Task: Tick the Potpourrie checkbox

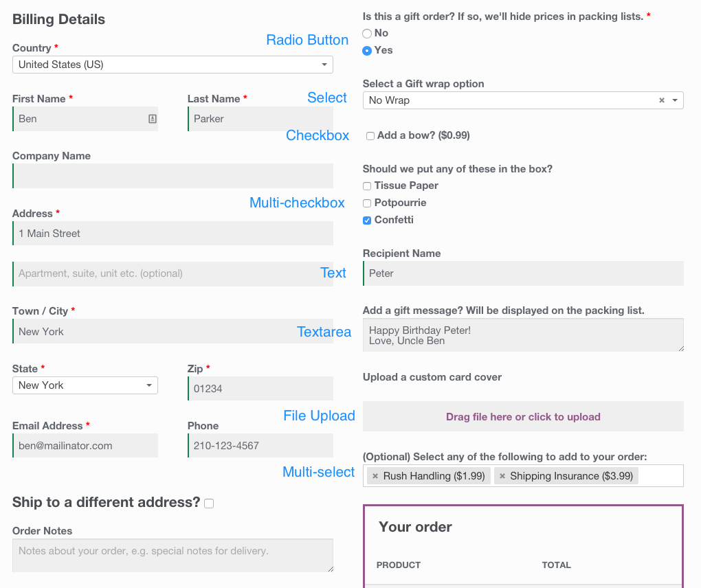Action: (x=367, y=203)
